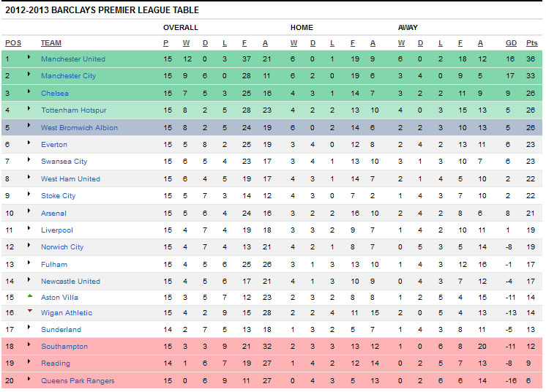Click the arrow icon beside Southampton

pyautogui.click(x=29, y=344)
